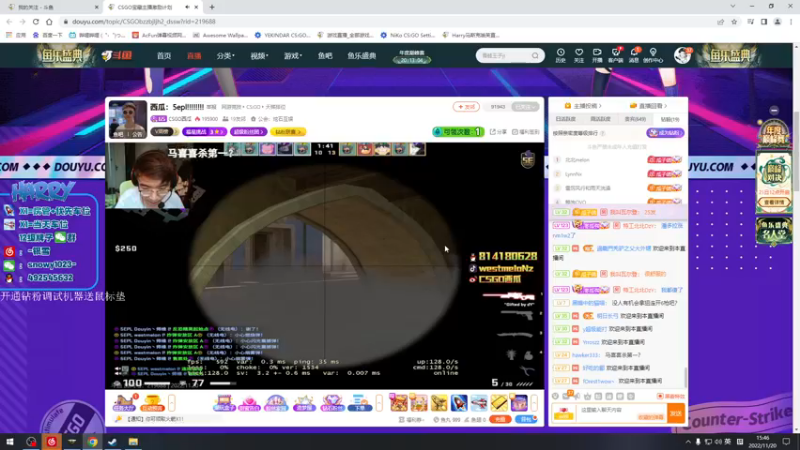Open 主播投稿 link in chat panel
The height and width of the screenshot is (450, 800).
[583, 106]
